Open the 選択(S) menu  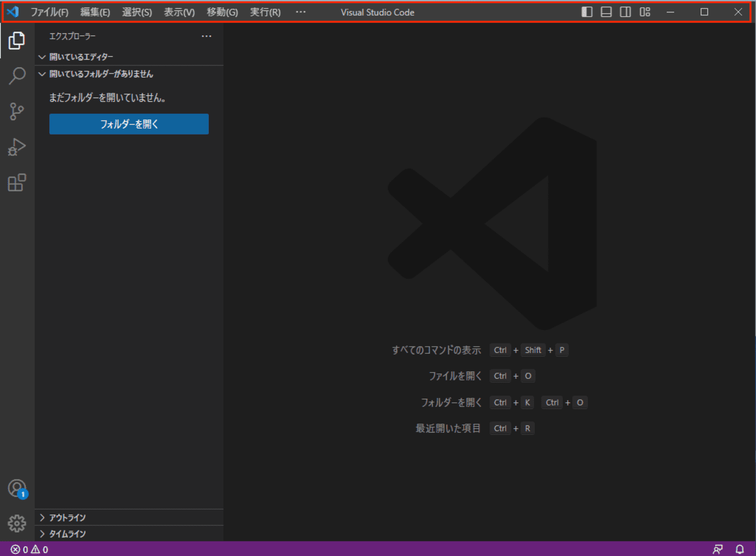pos(137,12)
